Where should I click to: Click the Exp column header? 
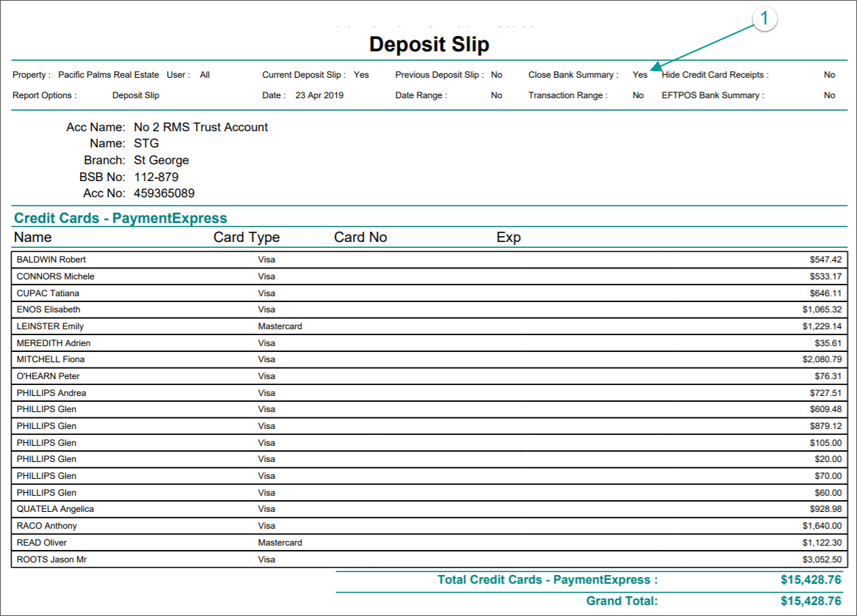click(x=508, y=237)
